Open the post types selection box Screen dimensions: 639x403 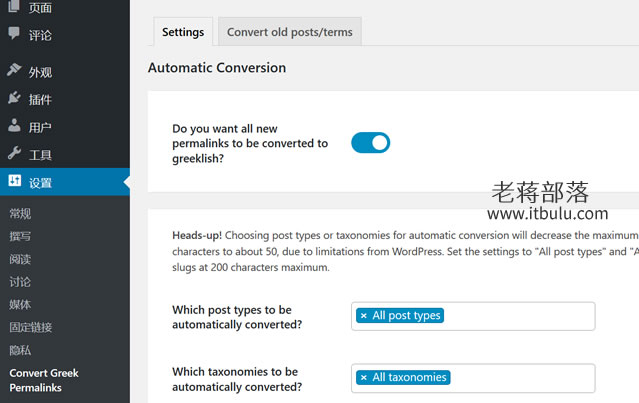coord(473,316)
